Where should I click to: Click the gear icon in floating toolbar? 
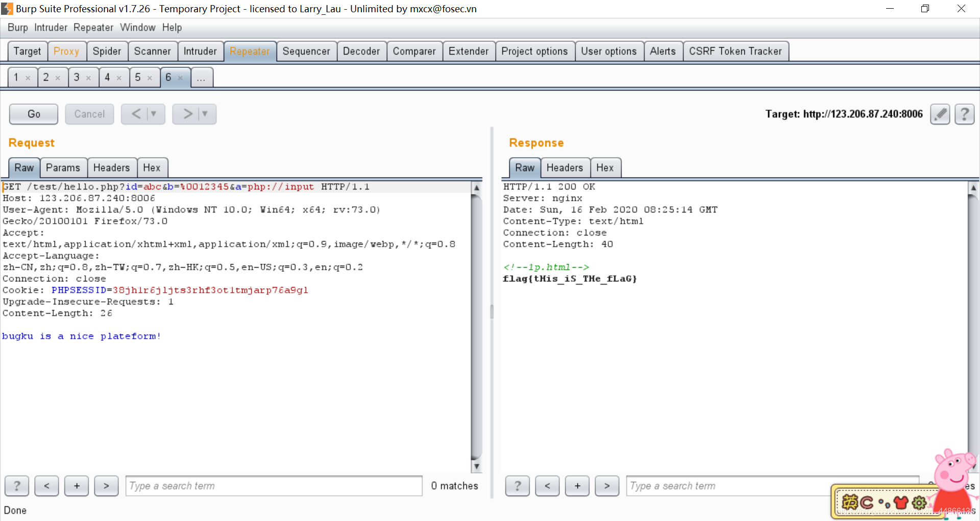point(919,503)
